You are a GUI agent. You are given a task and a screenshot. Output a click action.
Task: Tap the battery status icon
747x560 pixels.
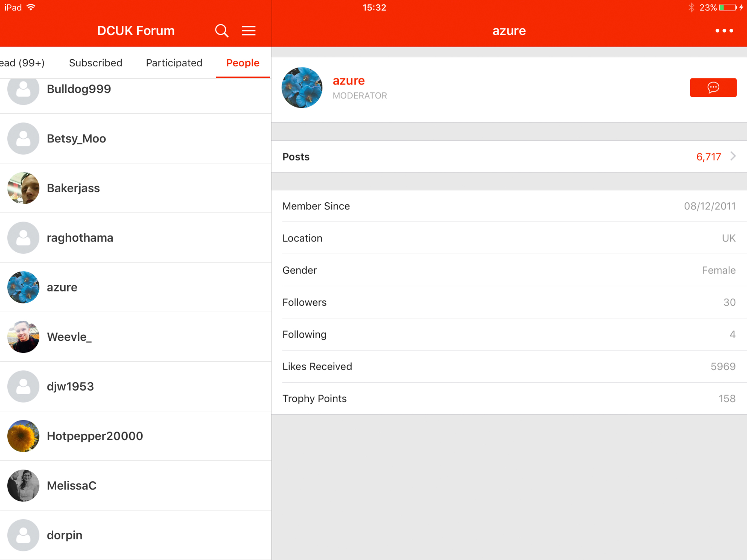[x=728, y=7]
